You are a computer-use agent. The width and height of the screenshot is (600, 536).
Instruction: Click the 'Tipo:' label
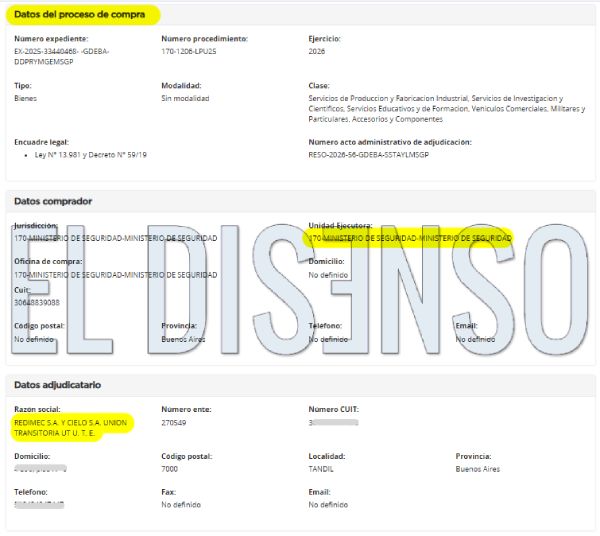[23, 86]
